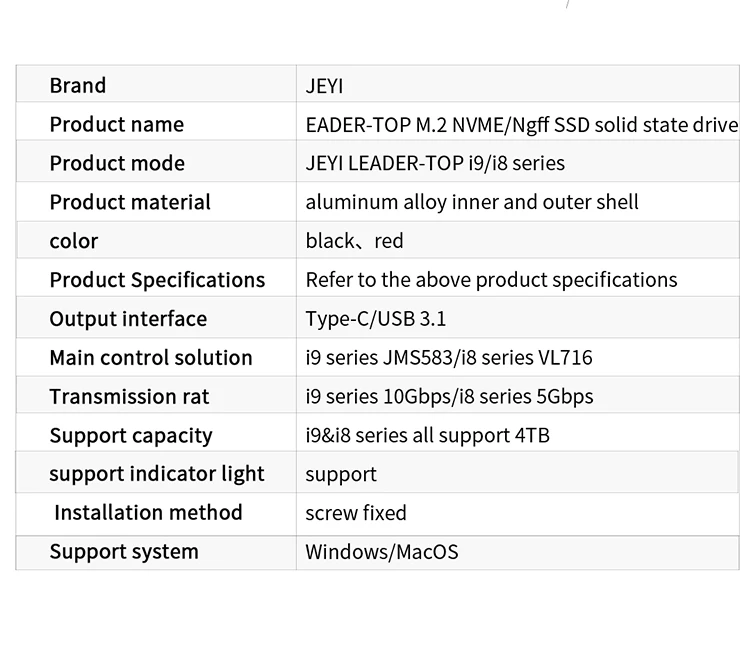Select the JMS583/VL716 chipset value

point(449,358)
